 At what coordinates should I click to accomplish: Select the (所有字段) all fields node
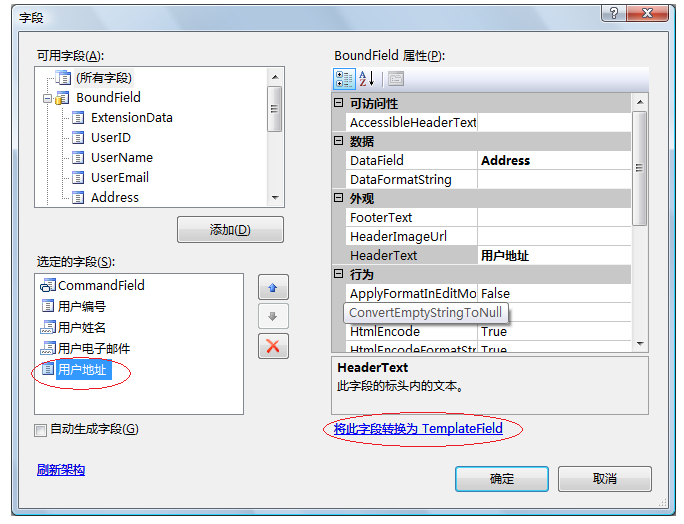coord(104,78)
